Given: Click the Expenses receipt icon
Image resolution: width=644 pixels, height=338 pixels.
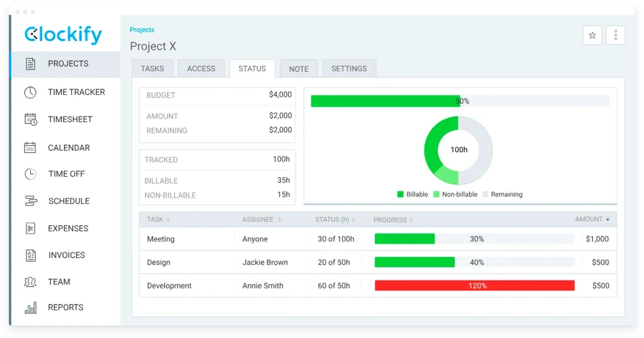Looking at the screenshot, I should point(30,228).
